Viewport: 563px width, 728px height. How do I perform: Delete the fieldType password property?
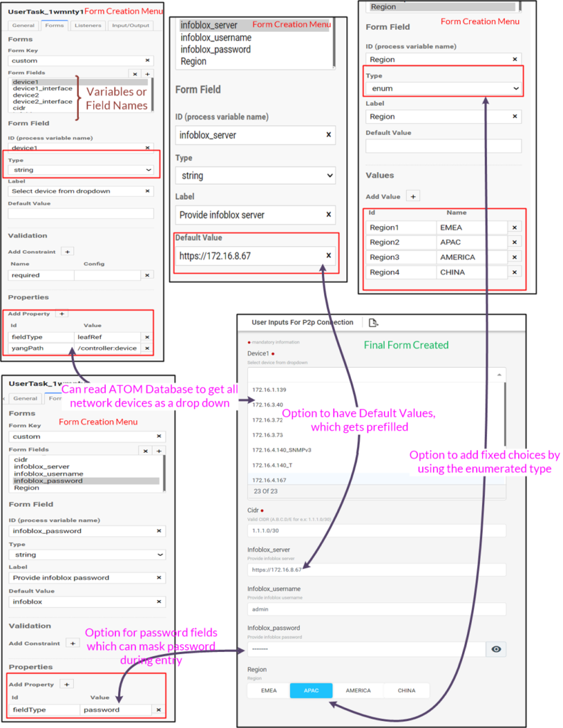[159, 710]
